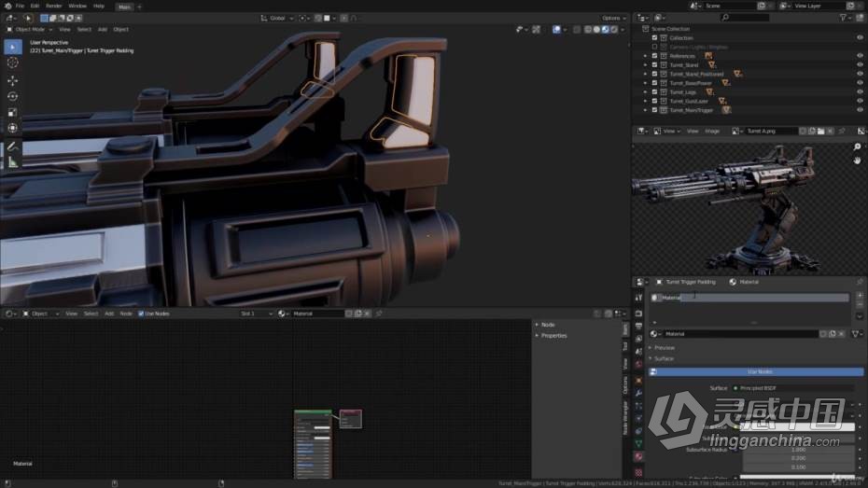Open the Window menu
This screenshot has width=868, height=488.
pyautogui.click(x=77, y=6)
